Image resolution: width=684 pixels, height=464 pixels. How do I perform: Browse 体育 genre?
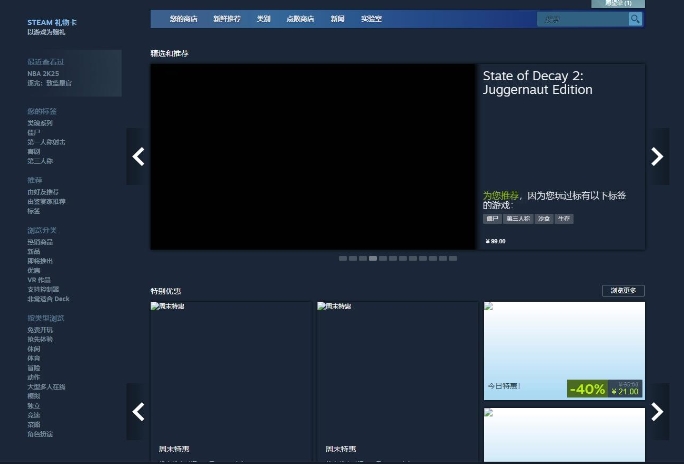point(34,358)
